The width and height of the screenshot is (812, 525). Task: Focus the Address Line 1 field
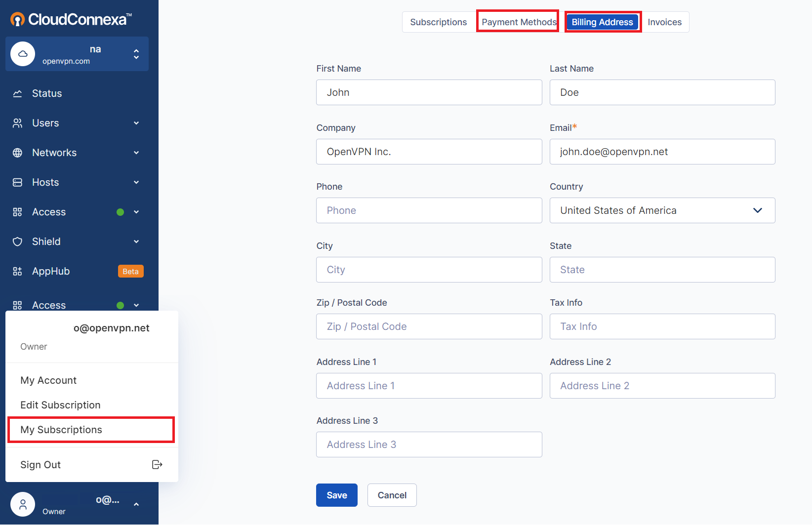click(429, 386)
